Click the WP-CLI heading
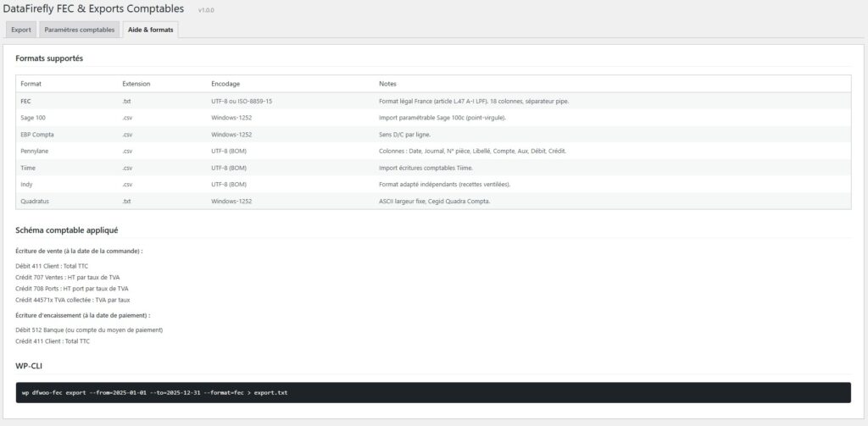 click(28, 366)
